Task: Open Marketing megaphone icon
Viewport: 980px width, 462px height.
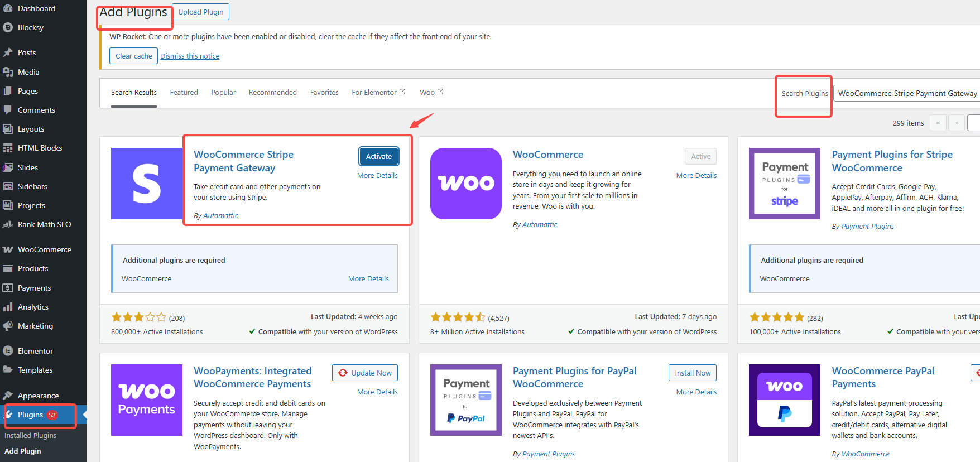Action: (8, 326)
